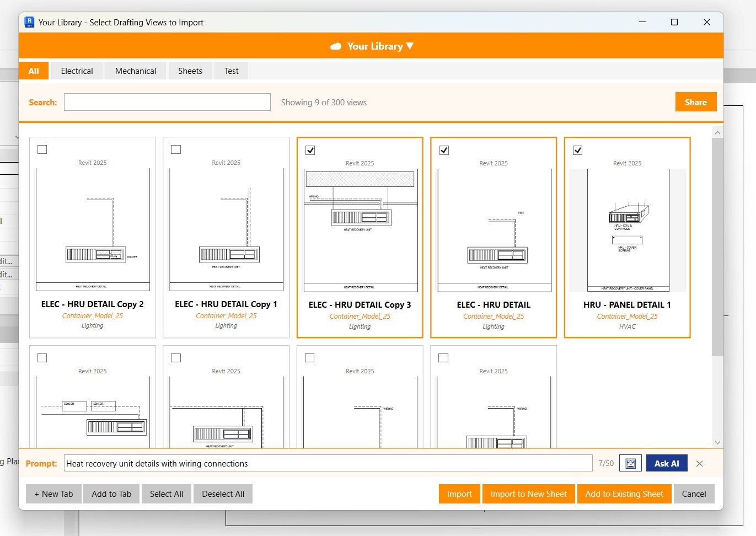Check the second card checkbox in second row
756x536 pixels.
click(176, 358)
